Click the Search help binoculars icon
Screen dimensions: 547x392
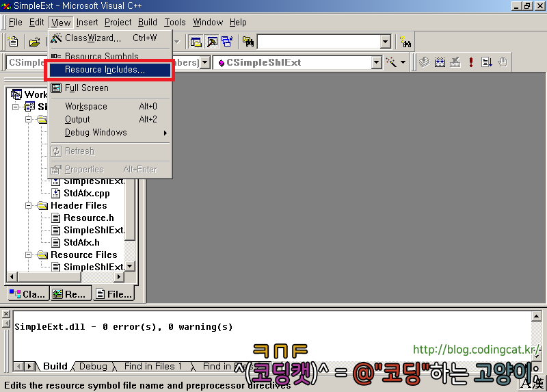[x=405, y=42]
